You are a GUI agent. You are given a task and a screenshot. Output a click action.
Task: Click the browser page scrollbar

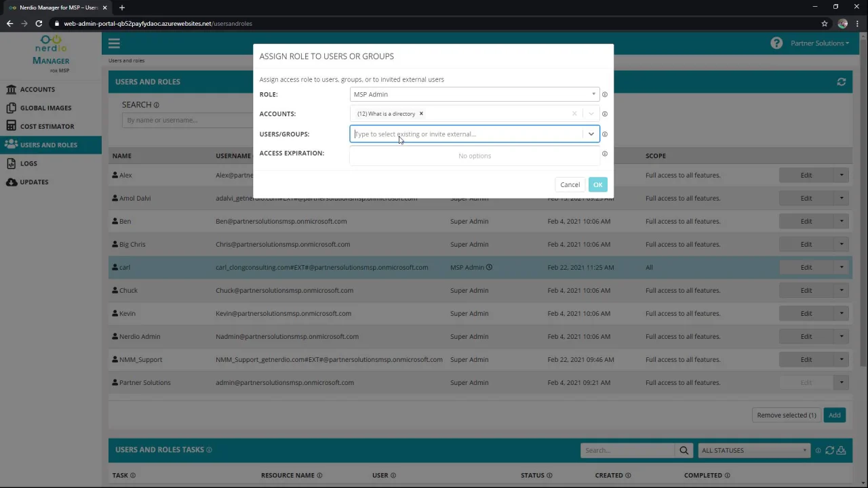[x=864, y=203]
